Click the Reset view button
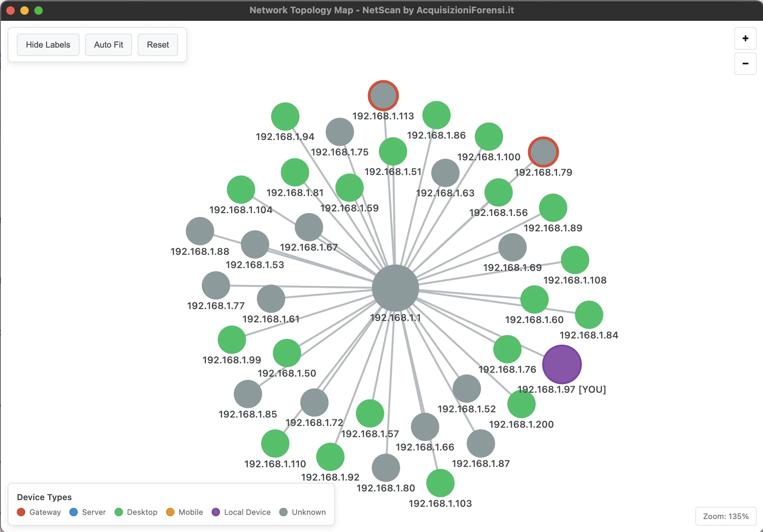This screenshot has height=532, width=763. tap(158, 45)
